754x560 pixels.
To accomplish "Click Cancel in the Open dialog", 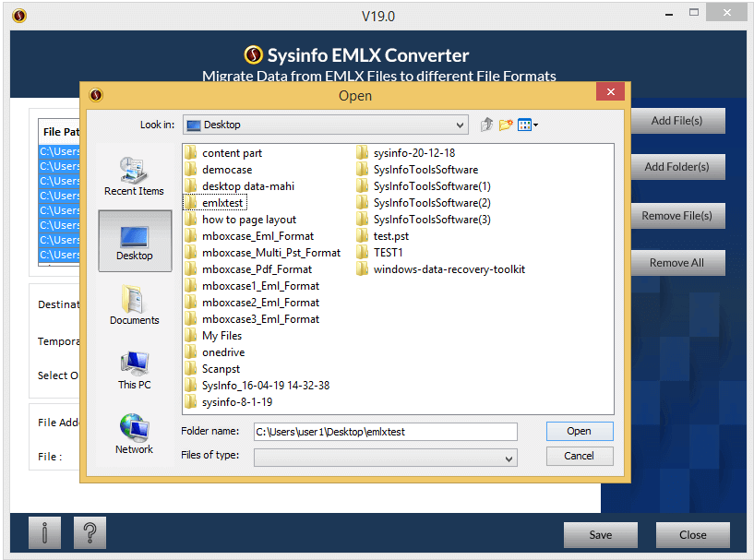I will pyautogui.click(x=580, y=456).
